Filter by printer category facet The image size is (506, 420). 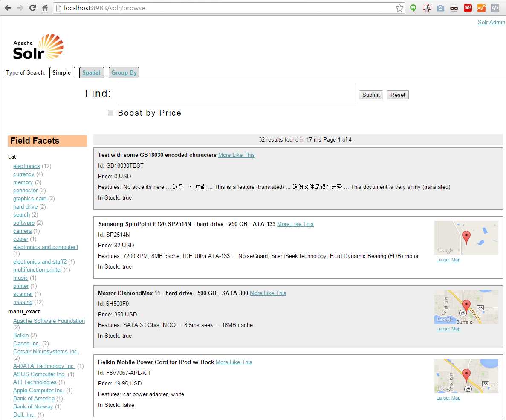[21, 286]
